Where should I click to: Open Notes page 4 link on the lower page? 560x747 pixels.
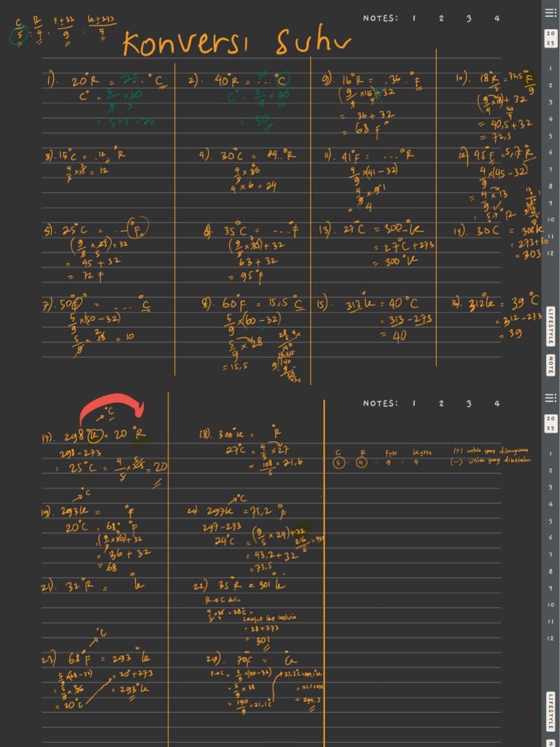497,403
